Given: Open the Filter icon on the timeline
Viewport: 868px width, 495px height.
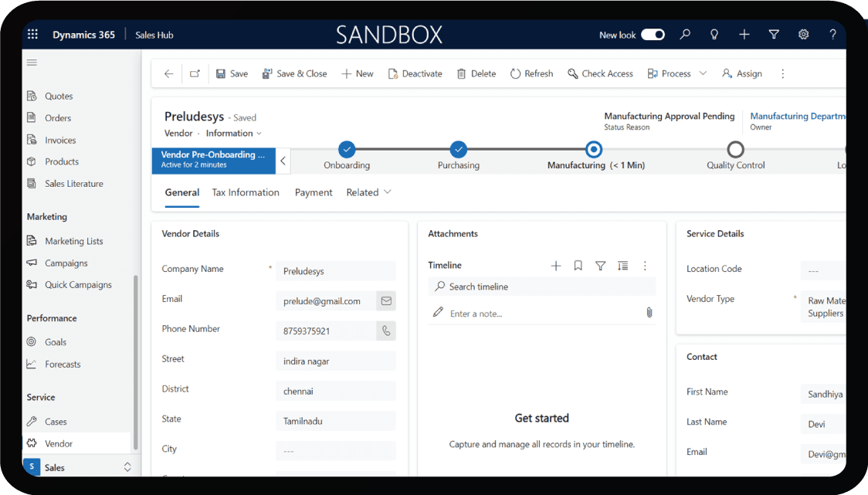Looking at the screenshot, I should (600, 266).
